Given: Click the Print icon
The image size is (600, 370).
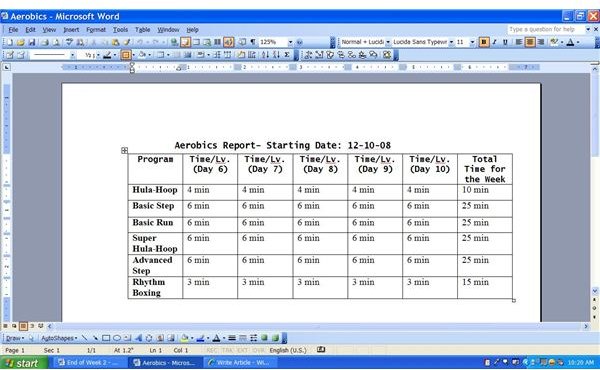Looking at the screenshot, I should pyautogui.click(x=45, y=42).
